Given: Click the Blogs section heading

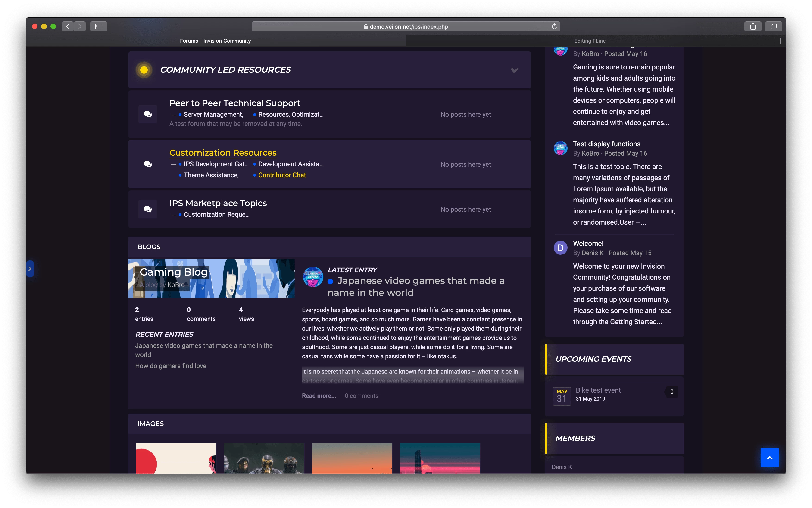Looking at the screenshot, I should (x=149, y=247).
